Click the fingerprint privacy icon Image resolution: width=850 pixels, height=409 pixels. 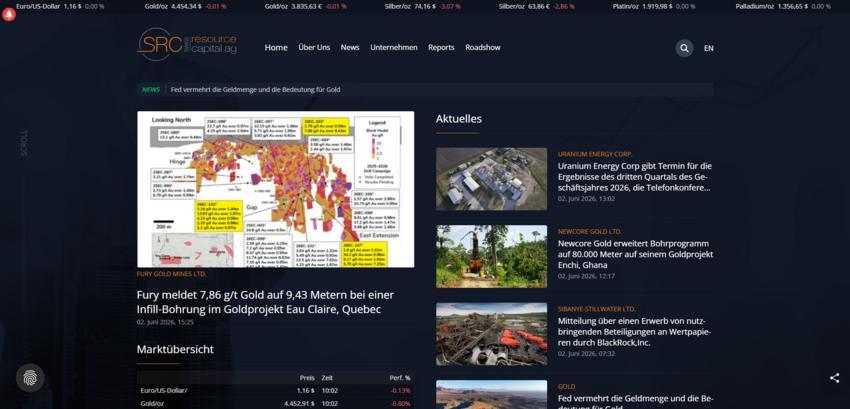pos(30,378)
